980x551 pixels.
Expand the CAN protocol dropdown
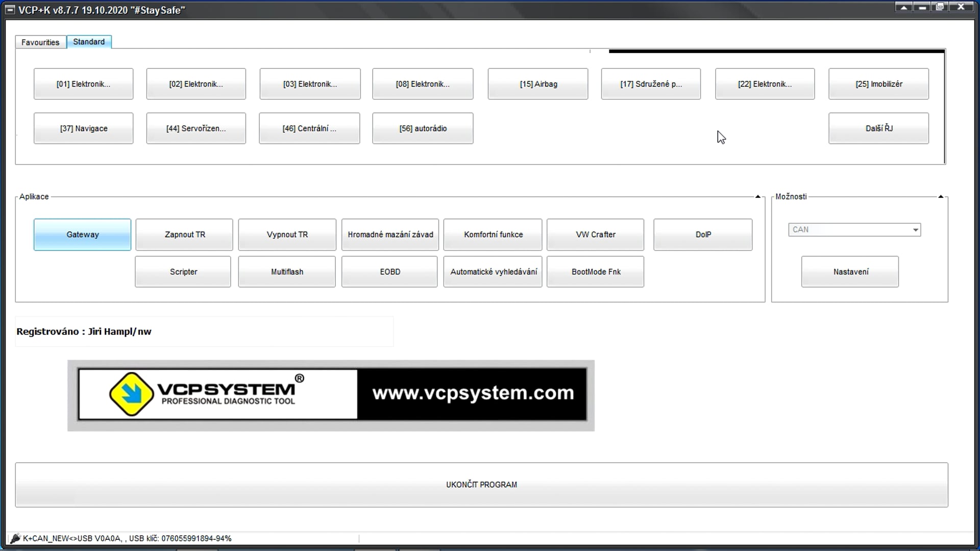pyautogui.click(x=854, y=230)
